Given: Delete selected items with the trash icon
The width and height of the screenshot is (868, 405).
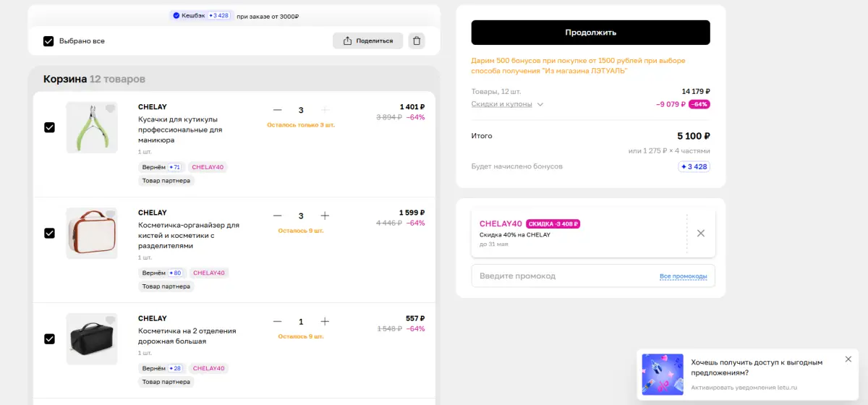Looking at the screenshot, I should [417, 40].
